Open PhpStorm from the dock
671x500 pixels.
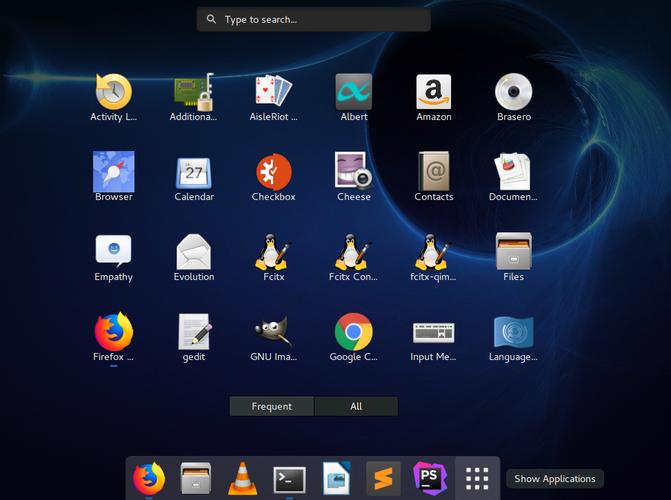point(430,478)
